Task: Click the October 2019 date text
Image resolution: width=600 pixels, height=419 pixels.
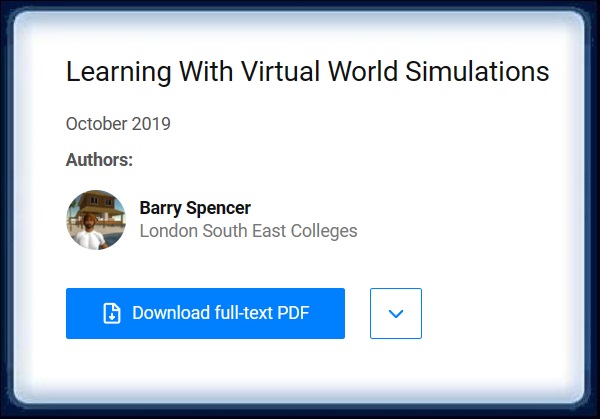Action: pos(118,124)
